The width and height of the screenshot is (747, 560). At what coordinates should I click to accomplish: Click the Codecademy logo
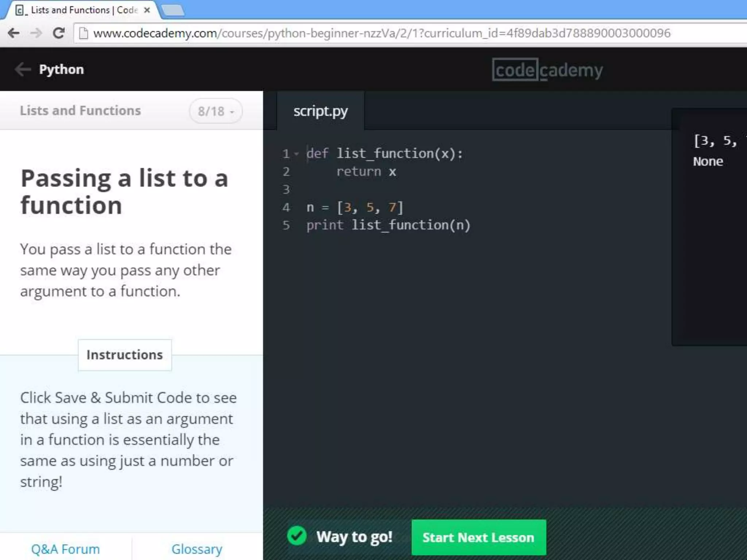click(547, 69)
